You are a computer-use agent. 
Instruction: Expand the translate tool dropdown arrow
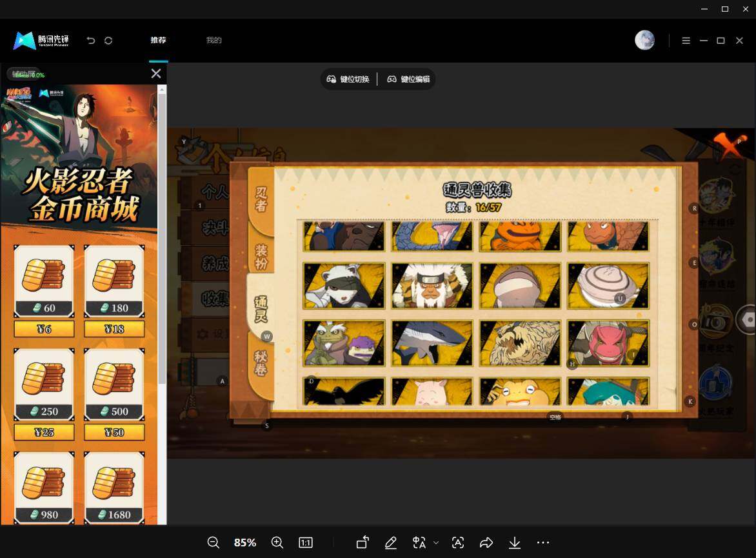[x=436, y=543]
